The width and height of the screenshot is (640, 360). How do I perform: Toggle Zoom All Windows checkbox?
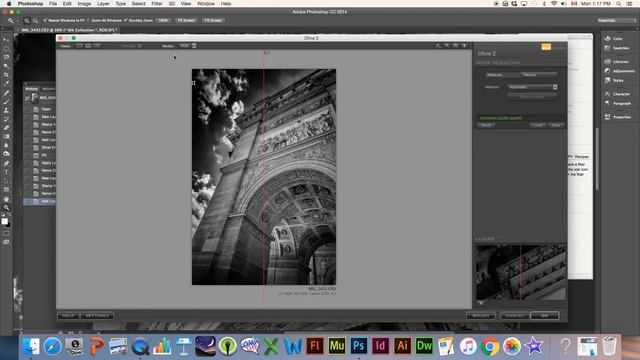pos(89,20)
